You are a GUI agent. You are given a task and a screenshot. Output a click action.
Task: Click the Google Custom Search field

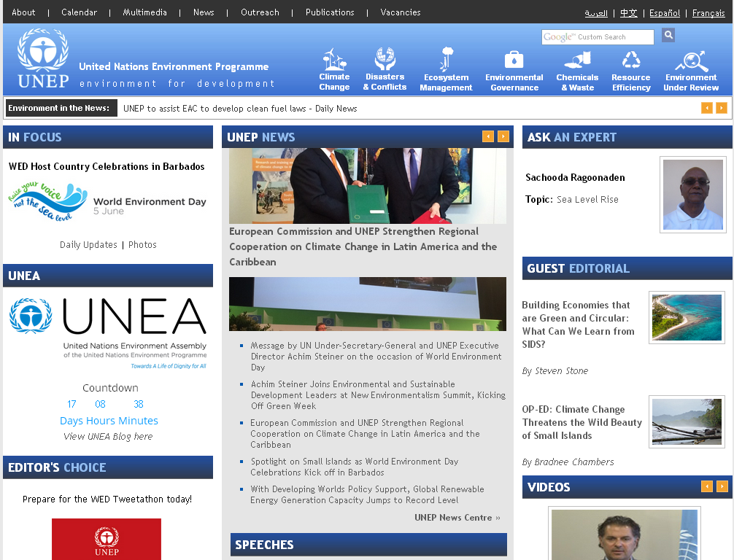coord(598,37)
